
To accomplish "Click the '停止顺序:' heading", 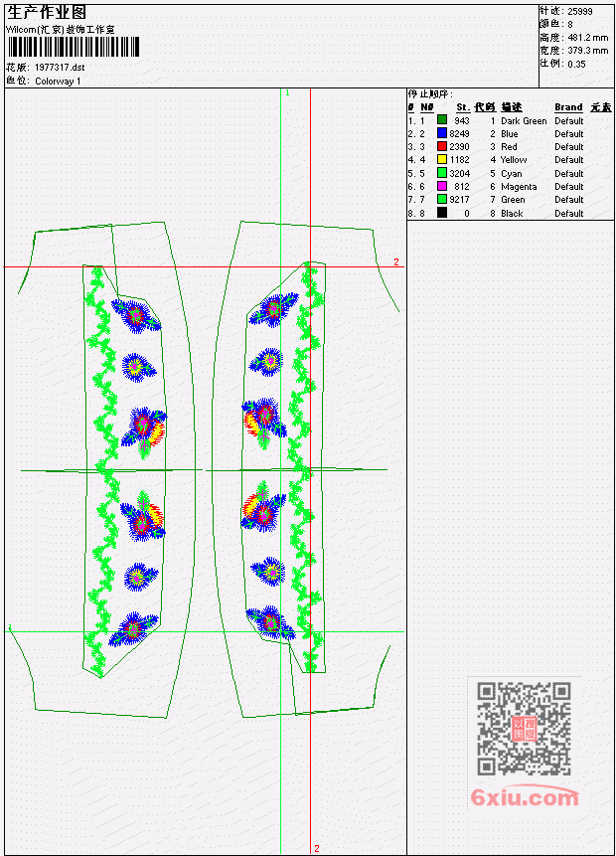I will 430,93.
